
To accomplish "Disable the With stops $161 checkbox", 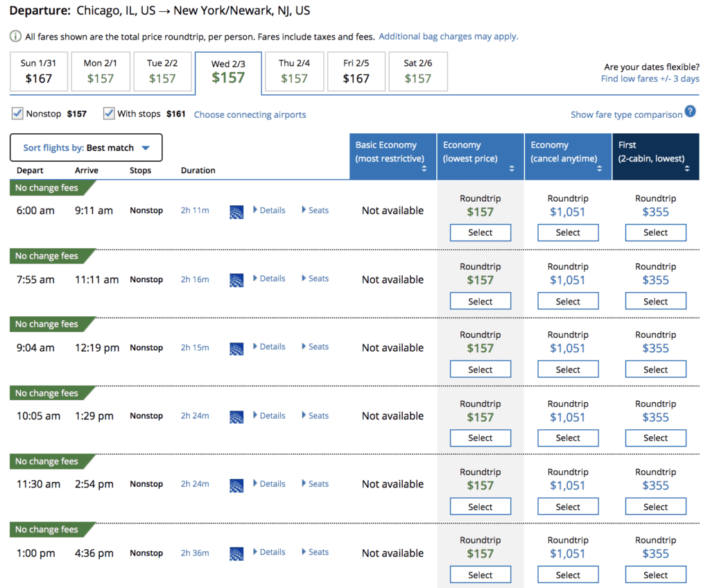I will [x=109, y=112].
